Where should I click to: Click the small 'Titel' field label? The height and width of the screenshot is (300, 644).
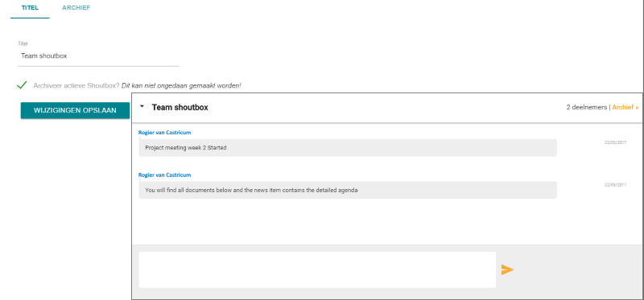click(23, 43)
